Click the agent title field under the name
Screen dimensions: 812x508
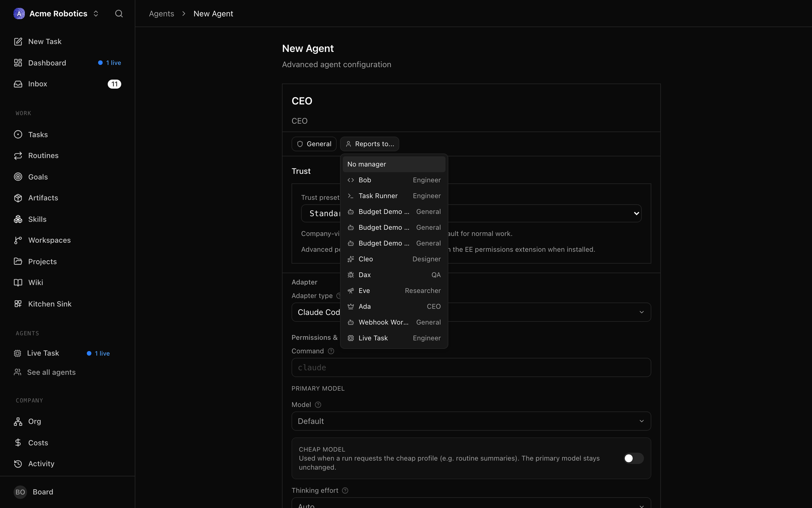coord(471,121)
